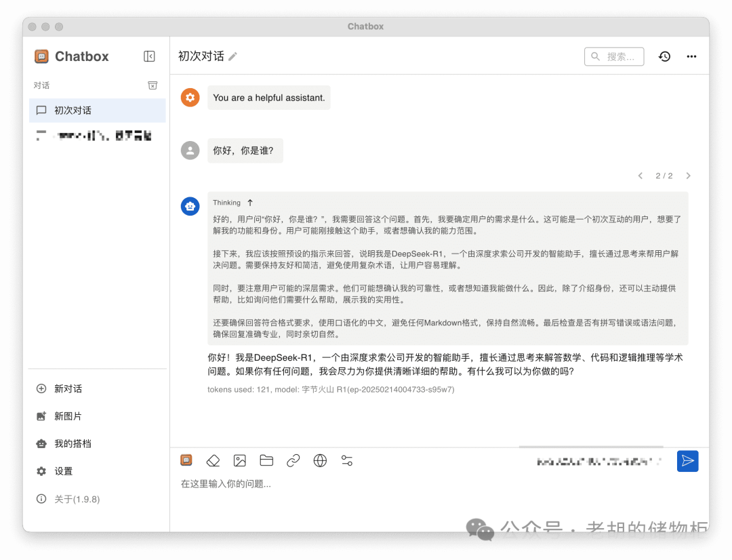Attach a link with chain icon
The image size is (732, 560).
[293, 460]
